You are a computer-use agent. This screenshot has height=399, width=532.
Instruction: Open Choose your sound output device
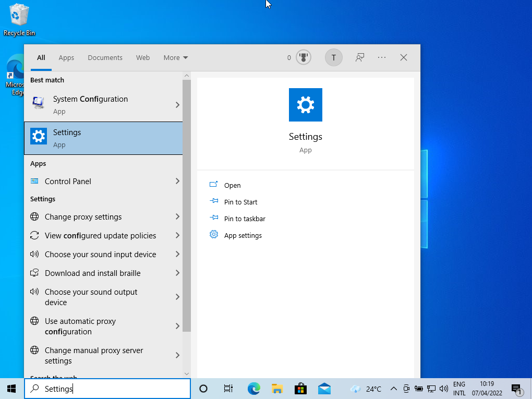[x=103, y=297]
